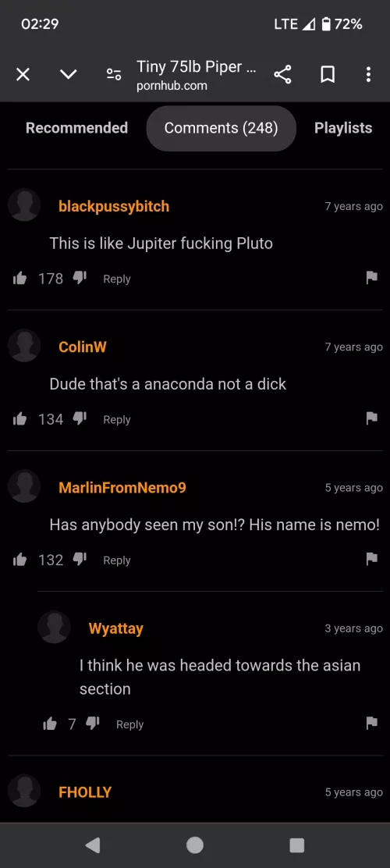Thumbs down the comment with 178 likes
The width and height of the screenshot is (390, 868).
(x=80, y=279)
